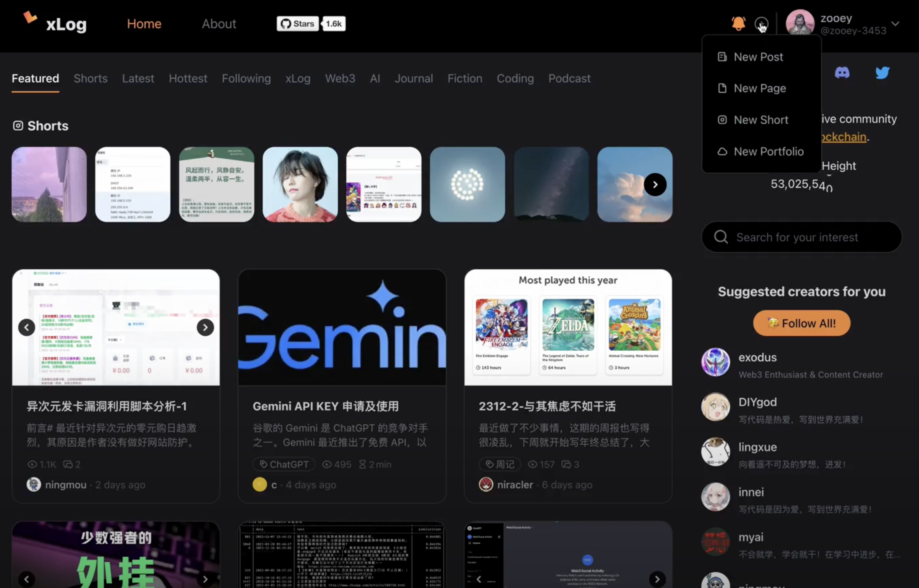Image resolution: width=919 pixels, height=588 pixels.
Task: Open the woman portrait short thumbnail
Action: pos(300,185)
